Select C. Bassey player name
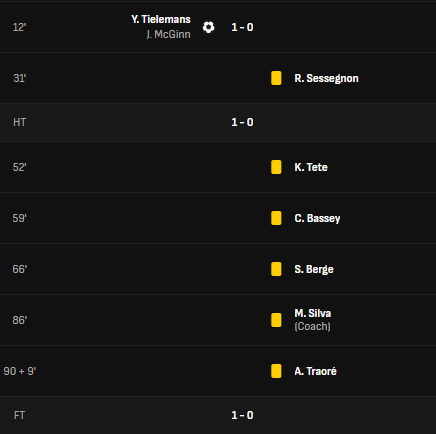The width and height of the screenshot is (436, 434). 317,218
